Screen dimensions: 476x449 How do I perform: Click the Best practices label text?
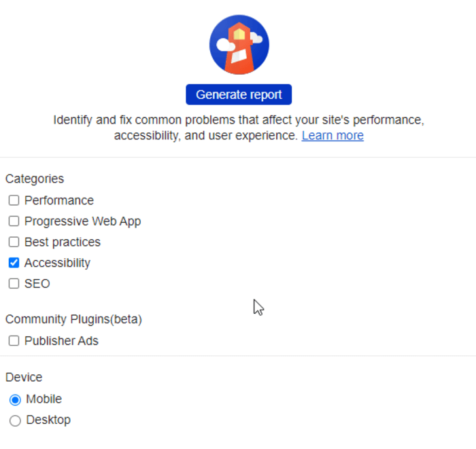[63, 242]
